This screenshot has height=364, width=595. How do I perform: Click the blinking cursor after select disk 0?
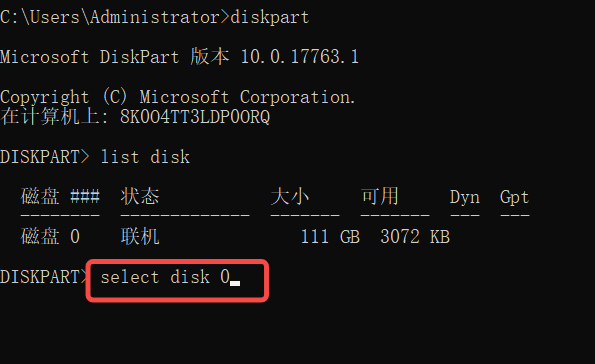(x=235, y=283)
